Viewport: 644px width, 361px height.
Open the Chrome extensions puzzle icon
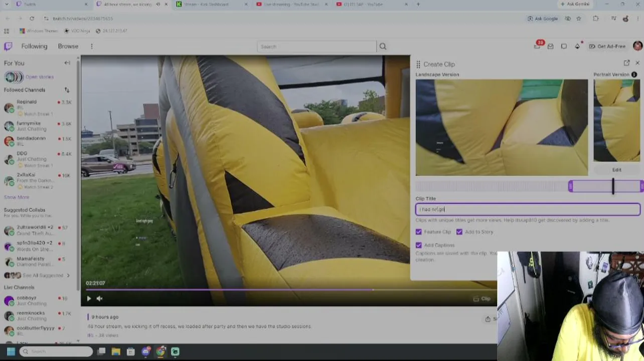coord(596,19)
